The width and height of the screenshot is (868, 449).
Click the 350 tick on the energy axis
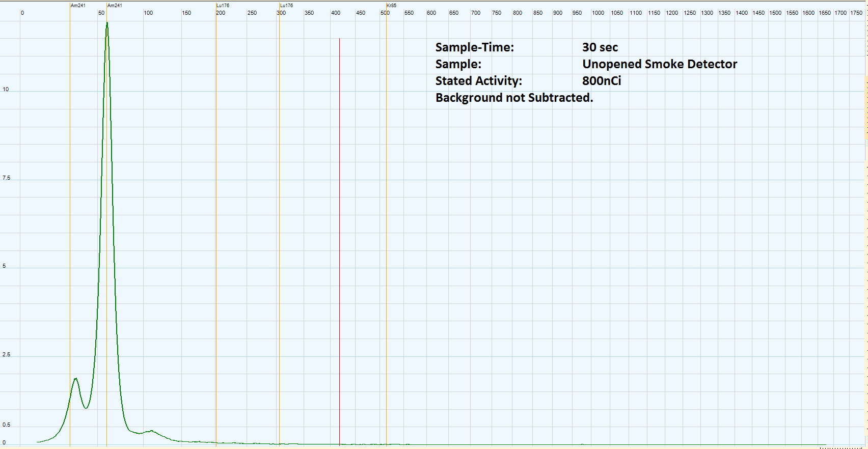click(309, 13)
